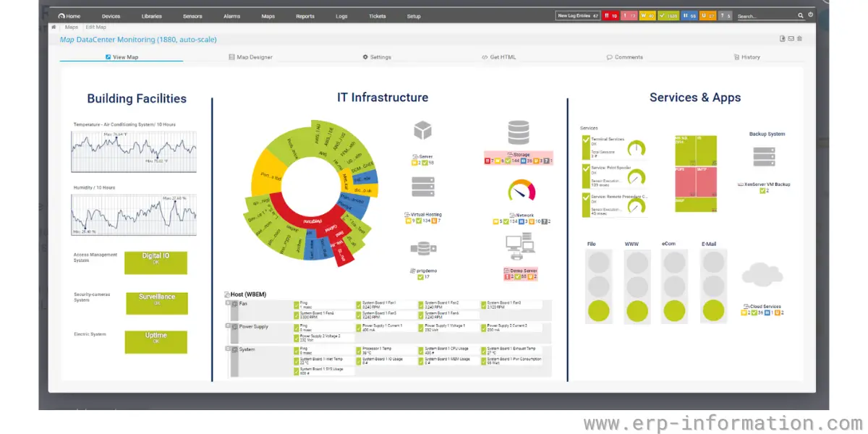
Task: Click the Remote Procedure Call service checkmark
Action: point(586,202)
